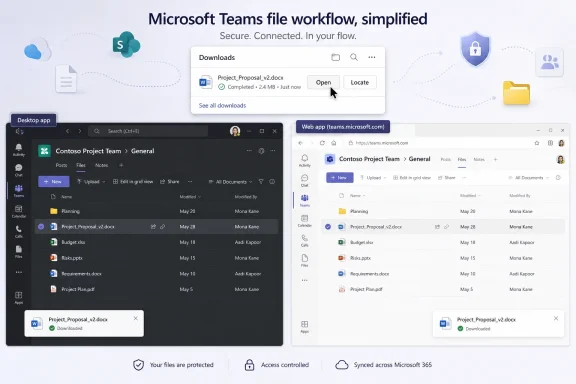576x384 pixels.
Task: Dismiss download notification in web app
Action: pyautogui.click(x=556, y=318)
